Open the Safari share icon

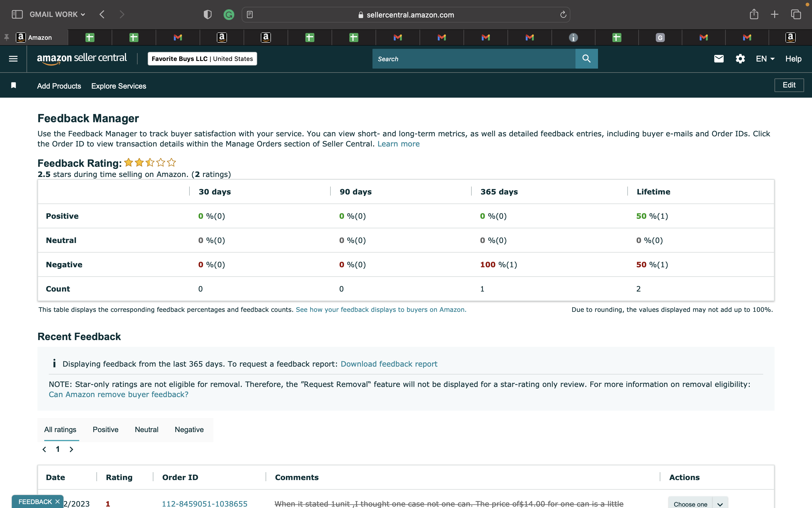pos(754,14)
